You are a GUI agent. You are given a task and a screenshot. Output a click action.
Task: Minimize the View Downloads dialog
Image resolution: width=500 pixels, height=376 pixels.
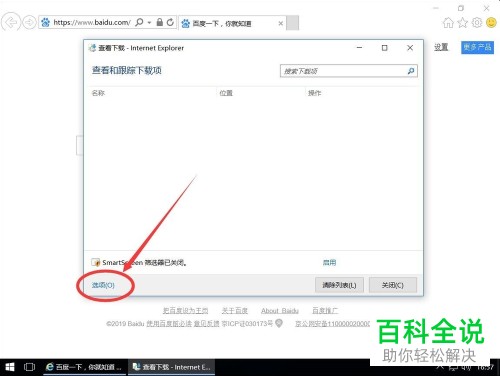359,48
